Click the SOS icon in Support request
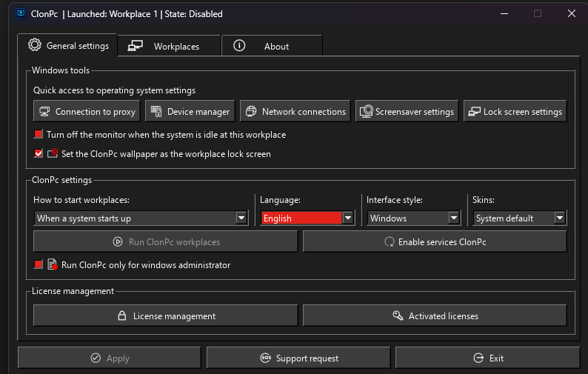 pos(266,358)
